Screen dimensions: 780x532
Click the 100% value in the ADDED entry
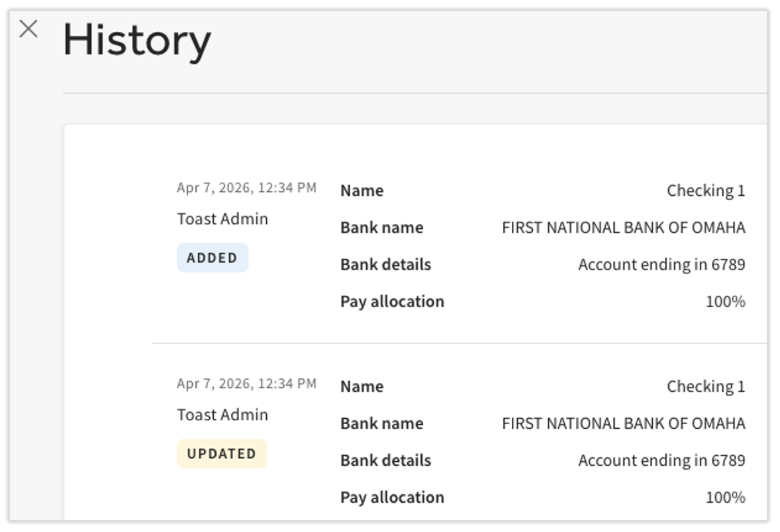pos(725,302)
